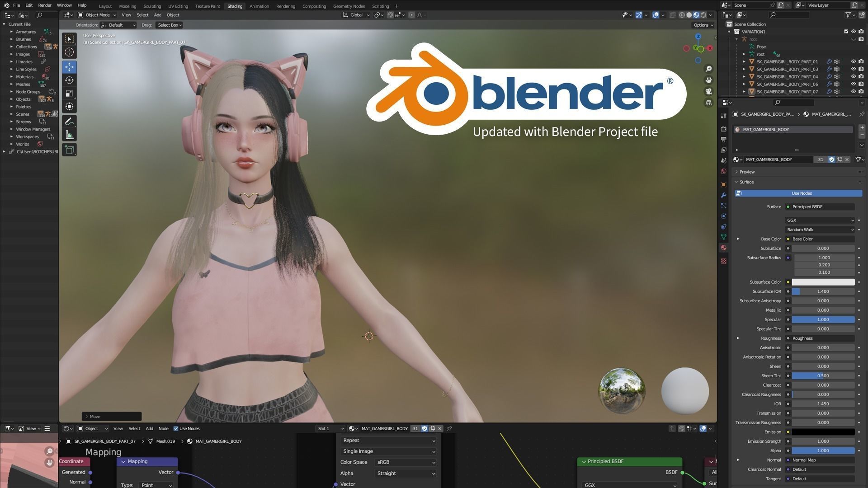
Task: Open the Window menu
Action: click(x=64, y=5)
